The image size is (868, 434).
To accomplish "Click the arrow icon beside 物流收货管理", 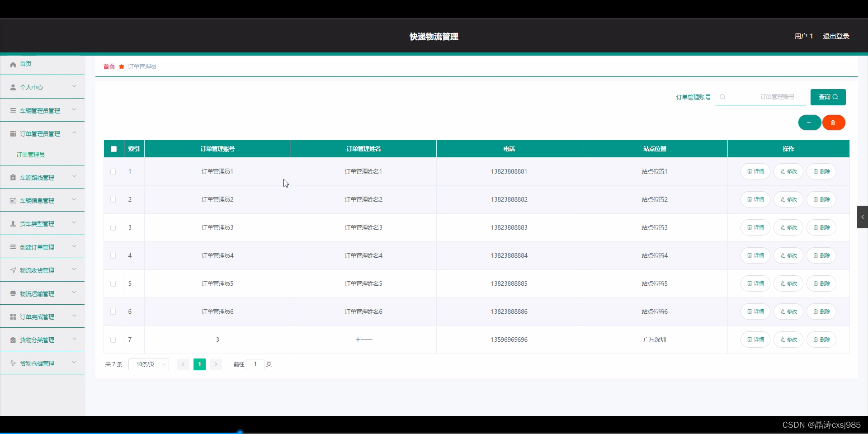I will [13, 270].
